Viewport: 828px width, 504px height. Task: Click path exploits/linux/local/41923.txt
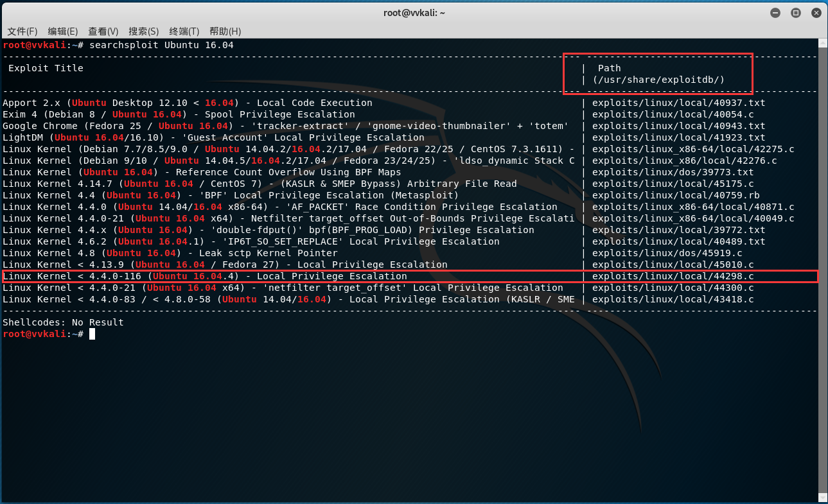point(679,137)
